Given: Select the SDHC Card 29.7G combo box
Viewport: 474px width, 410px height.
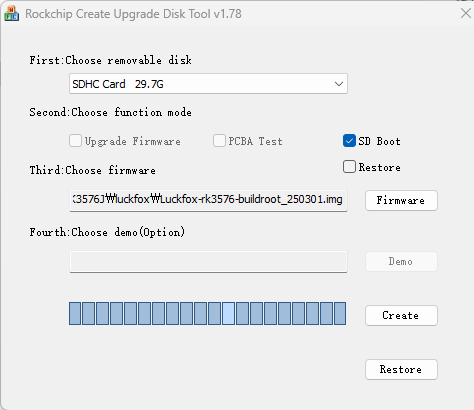Looking at the screenshot, I should point(208,84).
